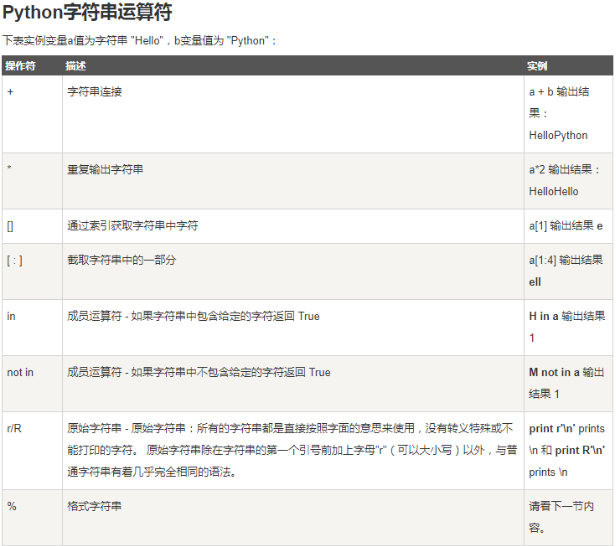Click the description '字符串连接'
616x546 pixels.
tap(95, 92)
